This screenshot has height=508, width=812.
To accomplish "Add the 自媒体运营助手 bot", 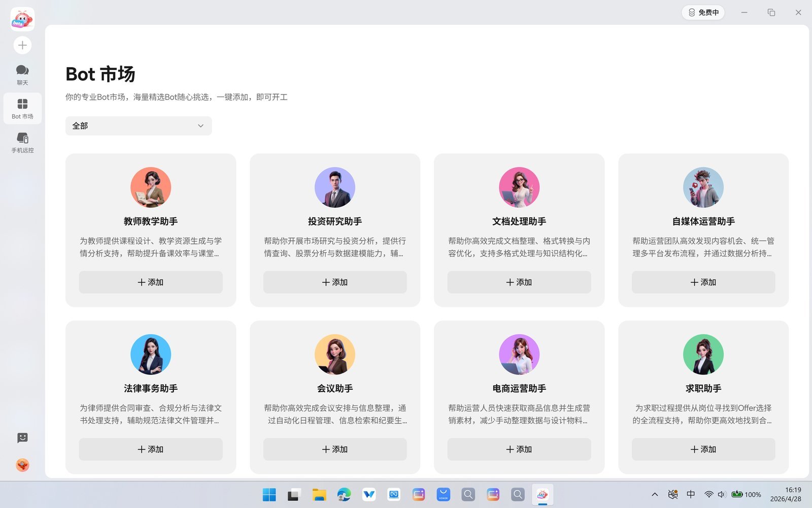I will [x=703, y=282].
